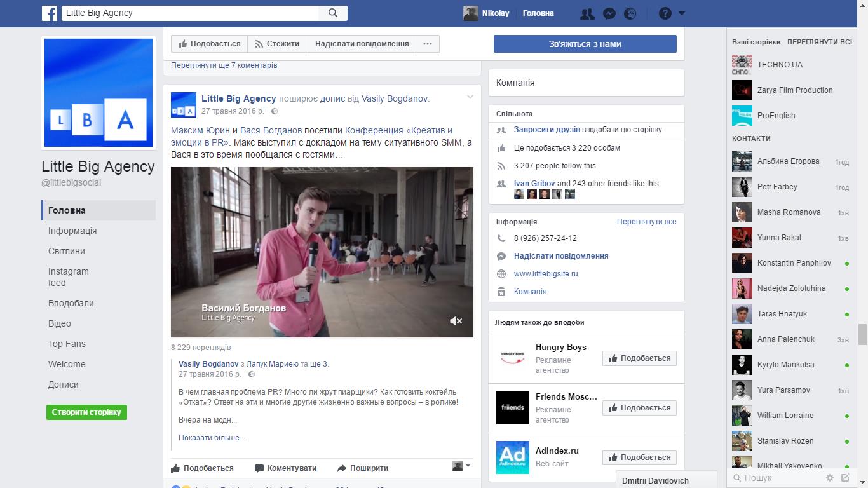868x488 pixels.
Task: Open friend requests icon in top bar
Action: coord(587,13)
